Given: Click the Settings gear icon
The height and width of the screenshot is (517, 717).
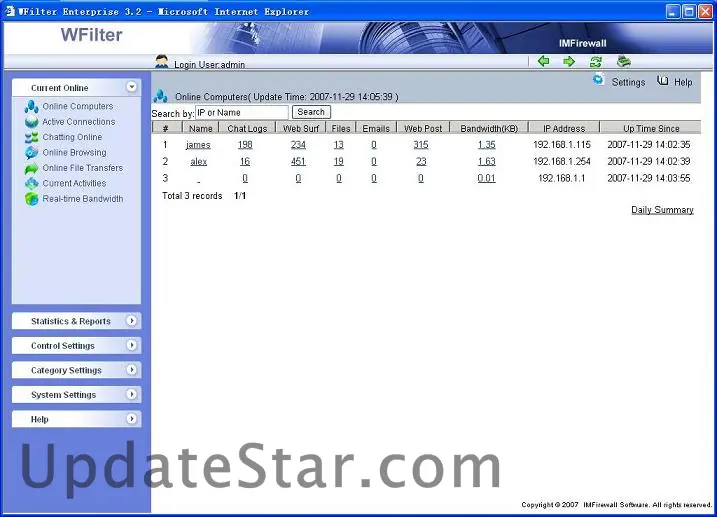Looking at the screenshot, I should tap(598, 80).
